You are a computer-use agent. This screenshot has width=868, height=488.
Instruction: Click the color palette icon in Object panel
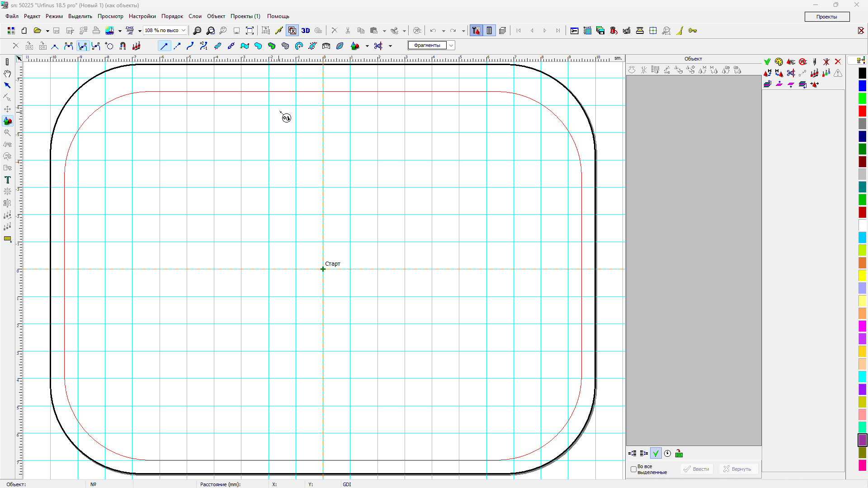pos(778,62)
